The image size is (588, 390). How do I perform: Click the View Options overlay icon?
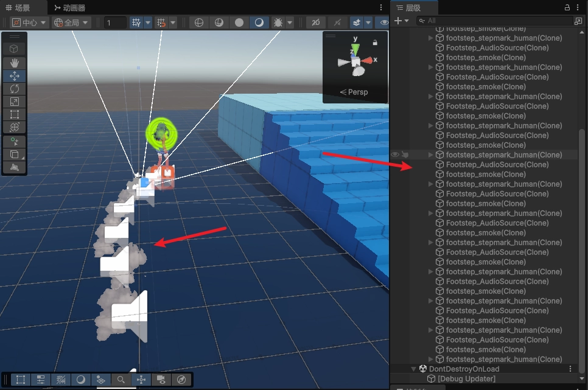[100, 380]
